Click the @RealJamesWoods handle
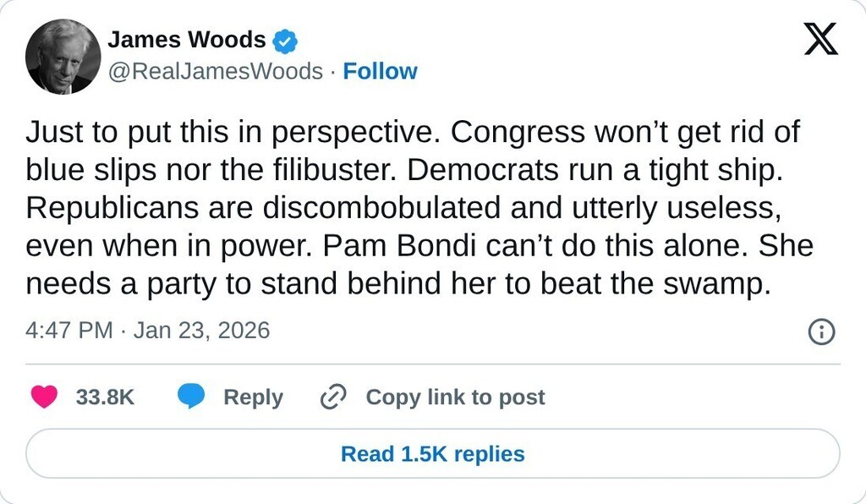This screenshot has height=504, width=866. coord(215,72)
